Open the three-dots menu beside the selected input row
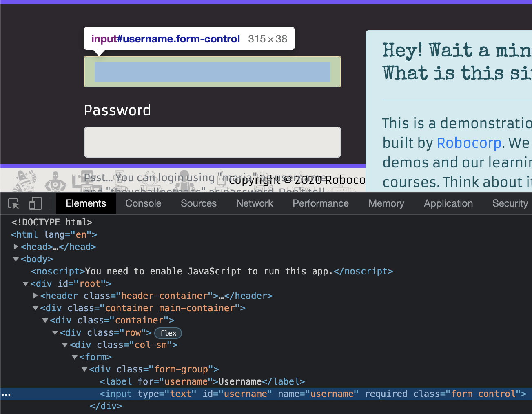 (x=6, y=394)
